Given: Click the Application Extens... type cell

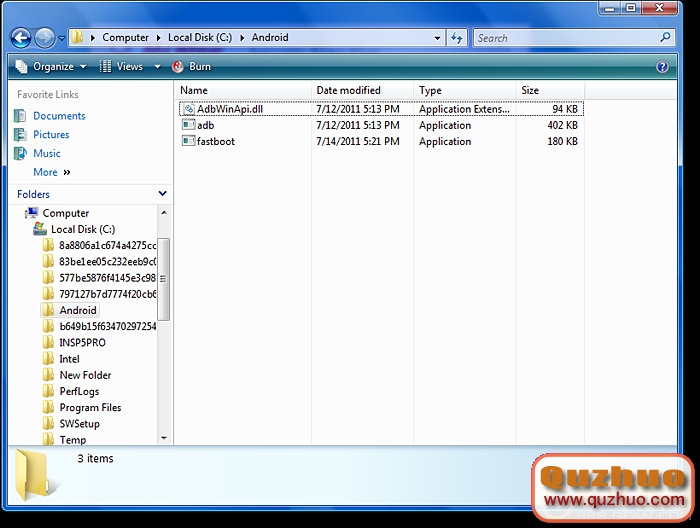Looking at the screenshot, I should click(464, 109).
